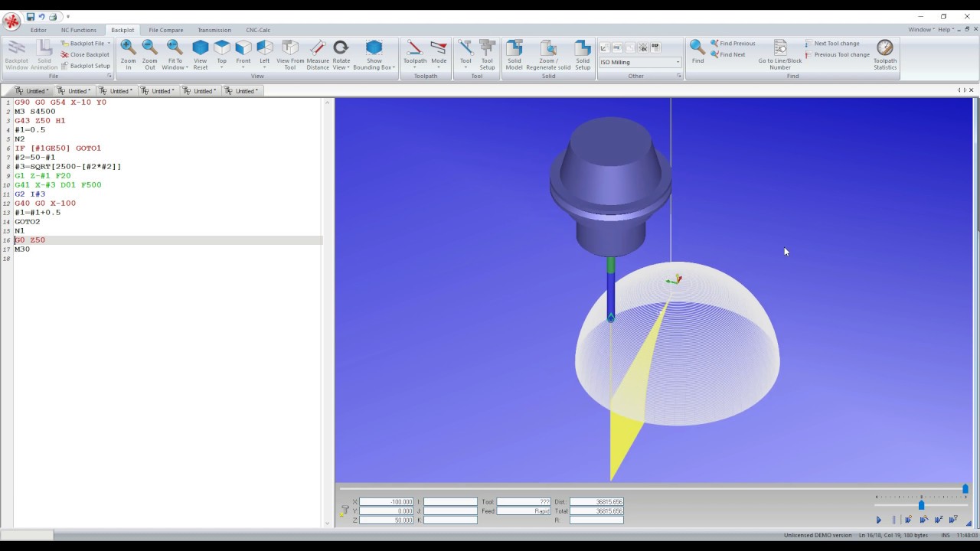Click code line "M3 S4500"
Screen dimensions: 980x551
[x=35, y=112]
